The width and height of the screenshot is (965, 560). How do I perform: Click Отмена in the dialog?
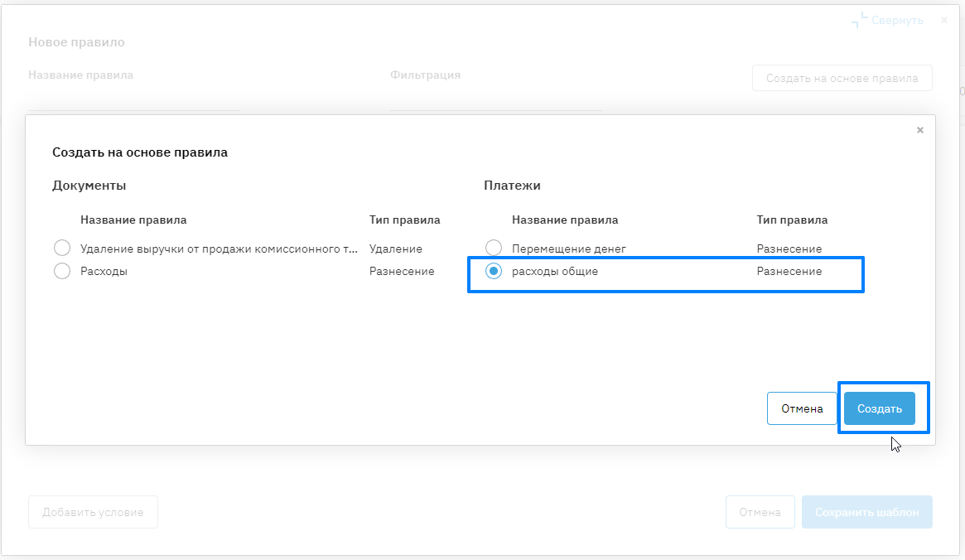pyautogui.click(x=802, y=408)
